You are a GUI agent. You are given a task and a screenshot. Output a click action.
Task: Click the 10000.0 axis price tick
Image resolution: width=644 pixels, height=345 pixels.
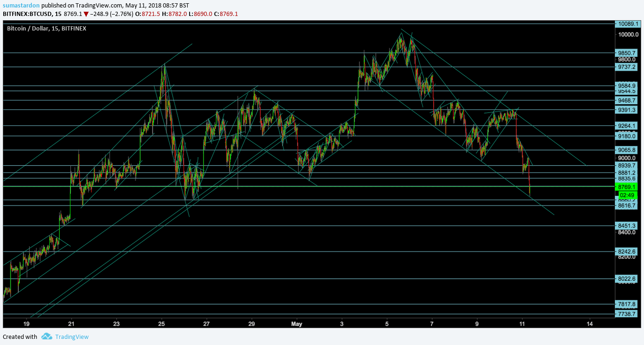pos(628,35)
